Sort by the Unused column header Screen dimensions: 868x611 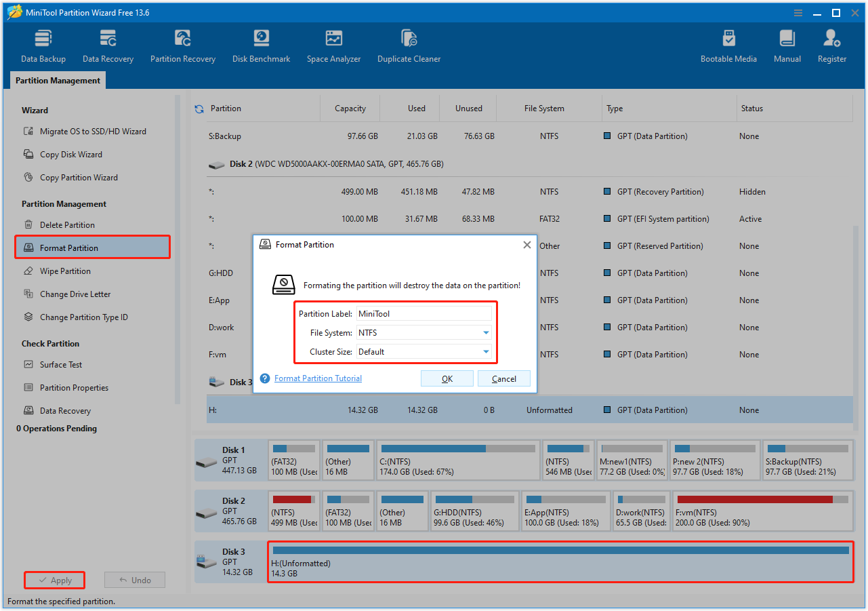(468, 109)
